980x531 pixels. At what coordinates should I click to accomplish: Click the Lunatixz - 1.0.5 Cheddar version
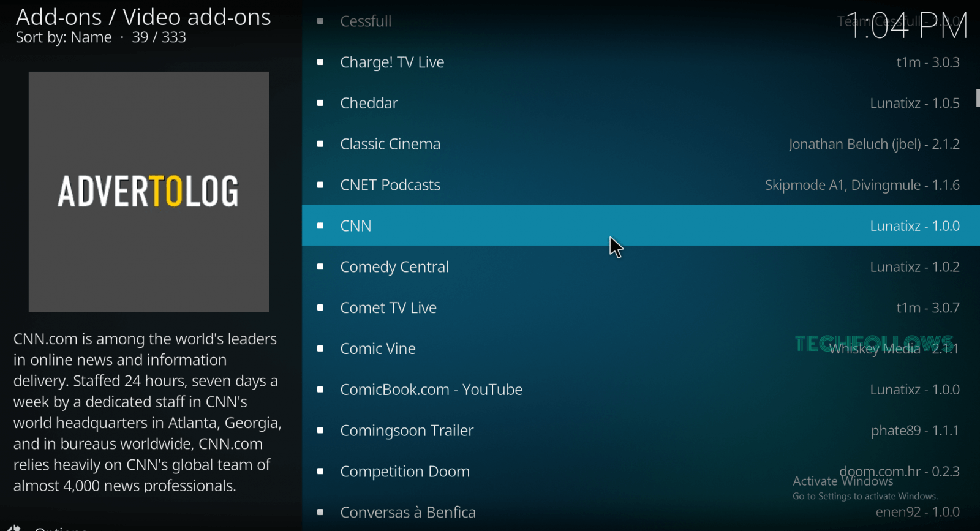pos(914,103)
